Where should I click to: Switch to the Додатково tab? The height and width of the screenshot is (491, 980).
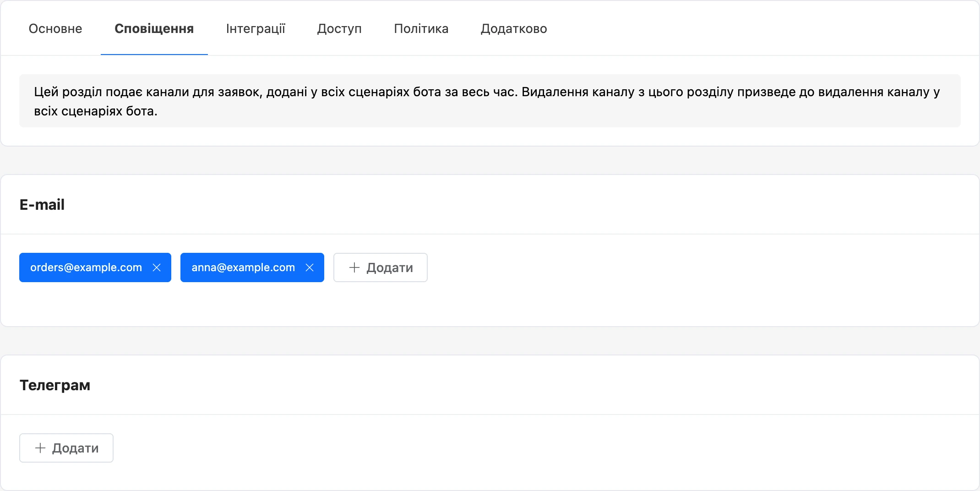514,28
